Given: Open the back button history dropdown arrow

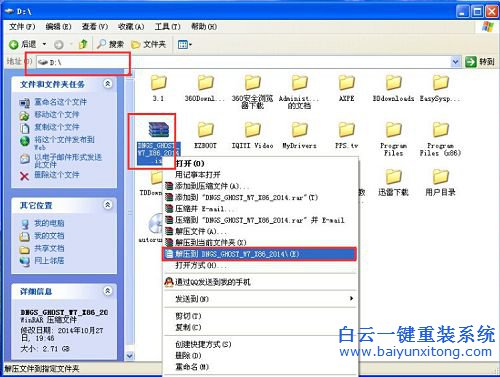Looking at the screenshot, I should point(44,44).
